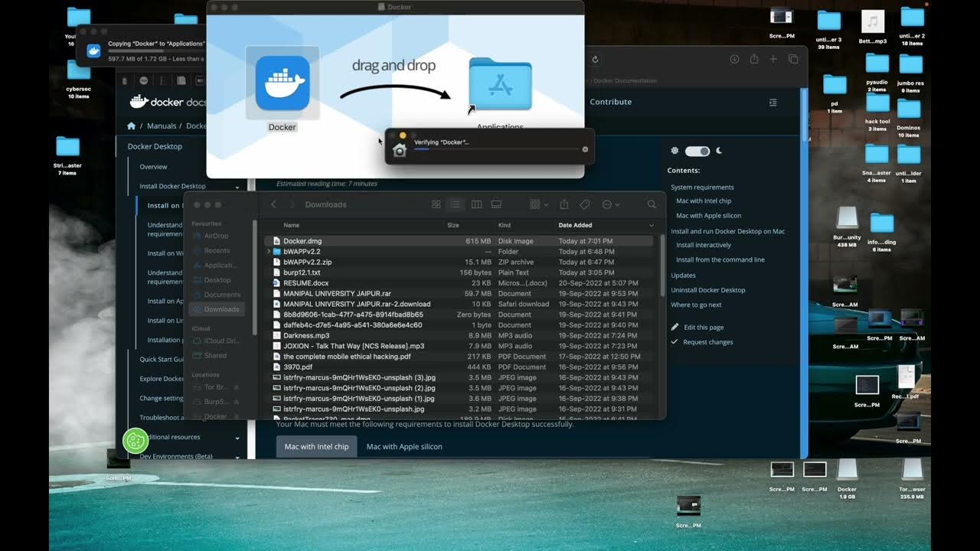
Task: Click the Docker whale icon in installer window
Action: tap(282, 83)
